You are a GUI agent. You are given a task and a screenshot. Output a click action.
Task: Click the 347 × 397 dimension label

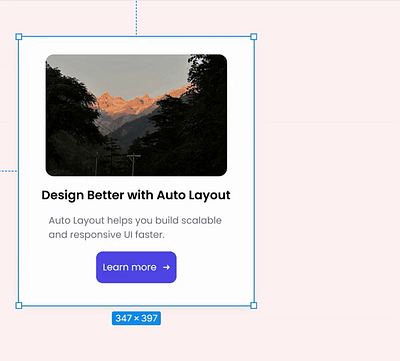pos(136,318)
